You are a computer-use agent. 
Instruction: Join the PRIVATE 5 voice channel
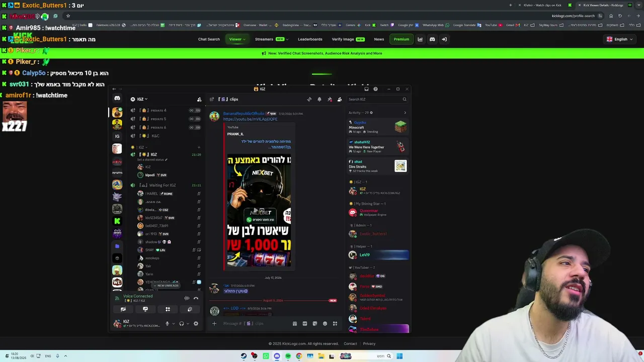tap(166, 119)
